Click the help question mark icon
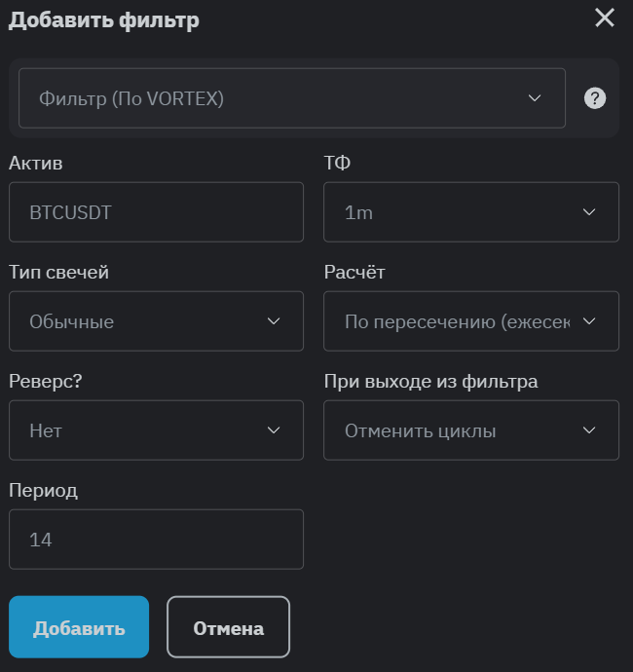Image resolution: width=633 pixels, height=672 pixels. point(595,98)
